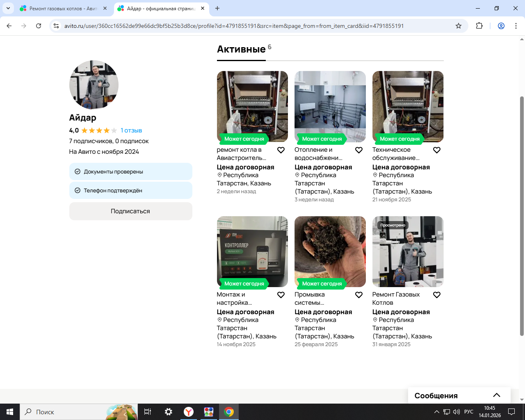Open the Windows notification center
Image resolution: width=525 pixels, height=420 pixels.
click(511, 412)
